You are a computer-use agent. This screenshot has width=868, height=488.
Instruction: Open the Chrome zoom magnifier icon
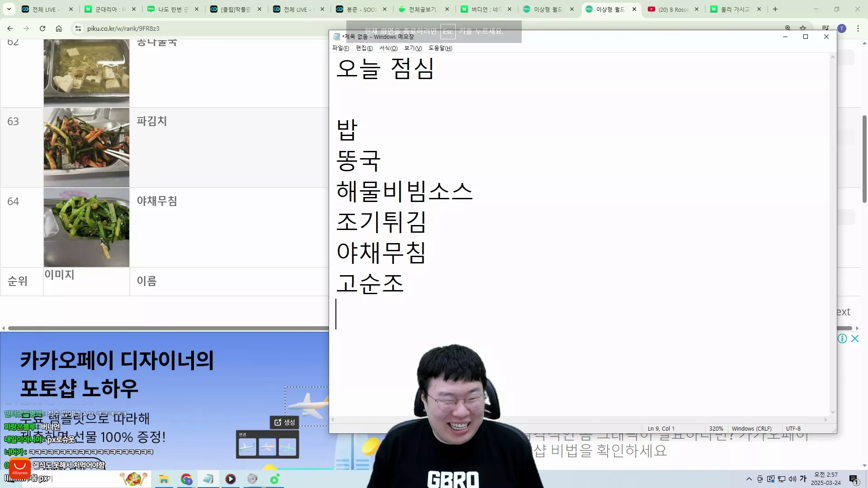(x=788, y=28)
